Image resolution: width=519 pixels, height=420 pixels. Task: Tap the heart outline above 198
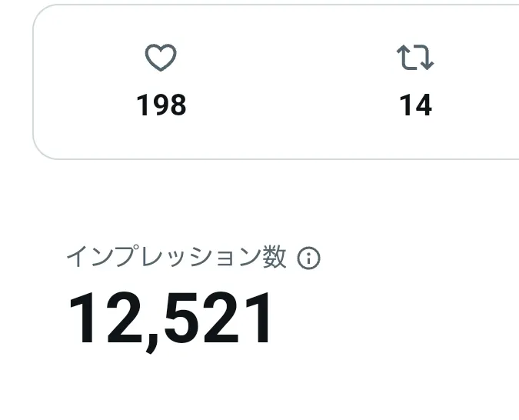point(161,57)
